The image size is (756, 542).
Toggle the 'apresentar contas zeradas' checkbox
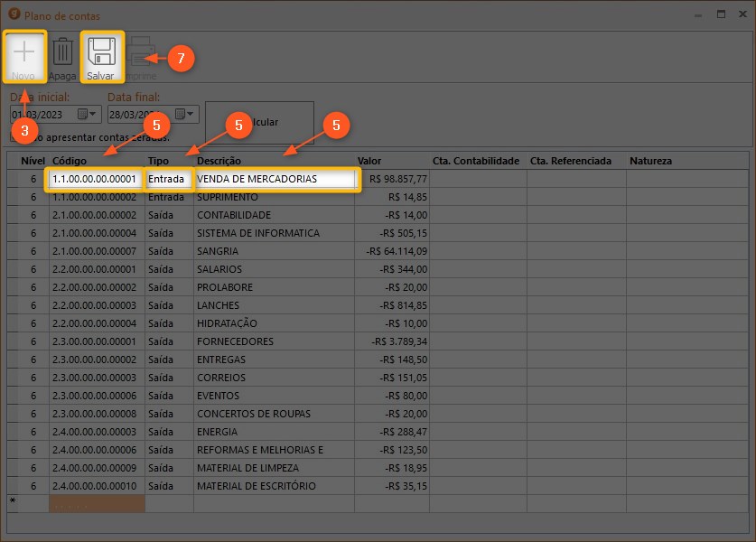coord(15,137)
